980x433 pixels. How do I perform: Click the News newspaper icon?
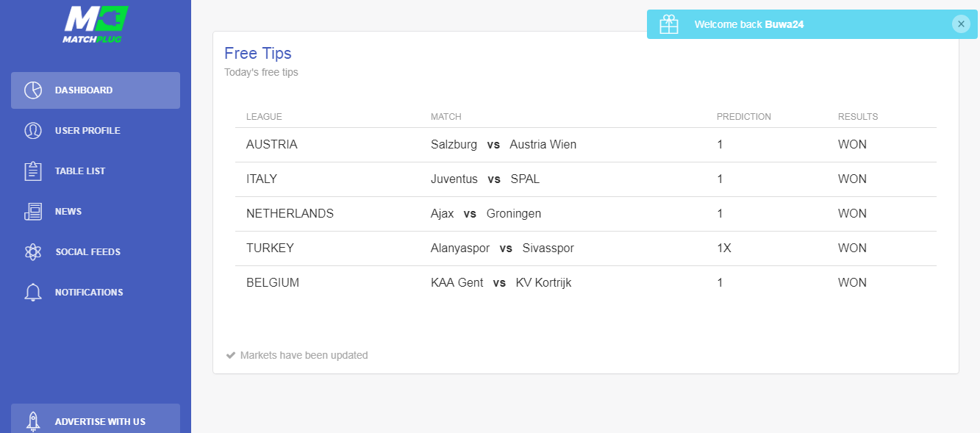(x=33, y=212)
